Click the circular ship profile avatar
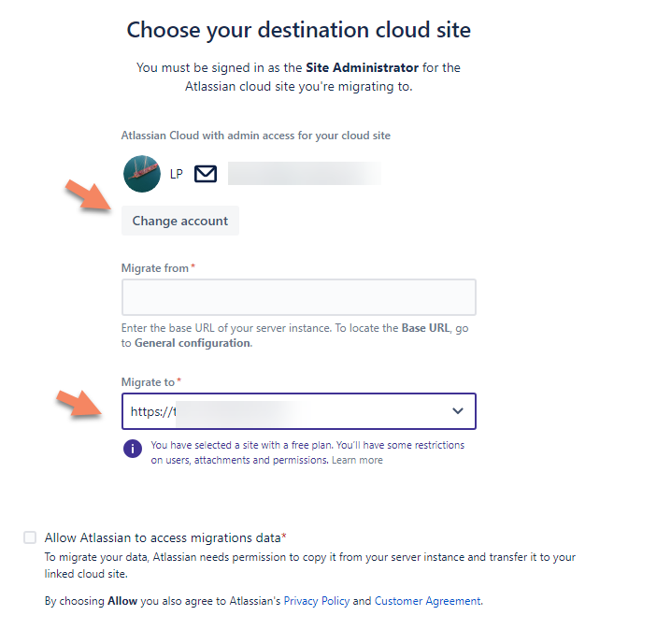Image resolution: width=671 pixels, height=644 pixels. 142,174
